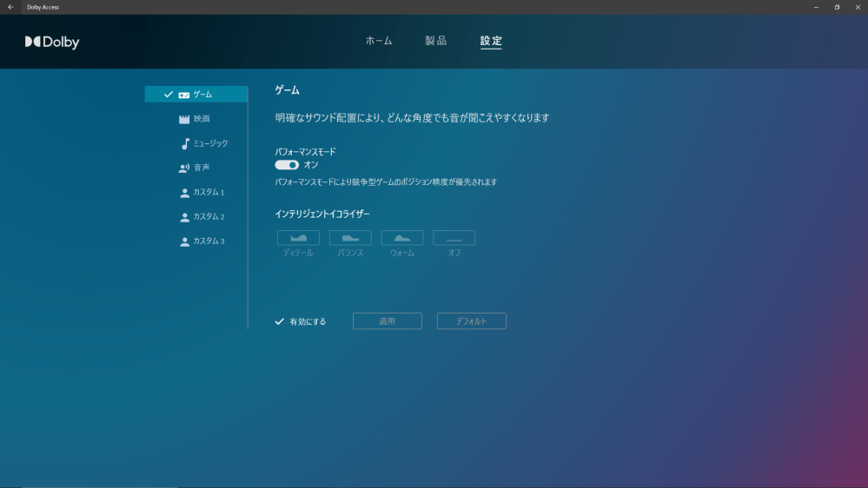This screenshot has height=488, width=868.
Task: Choose the オフ equalizer preset
Action: point(454,238)
